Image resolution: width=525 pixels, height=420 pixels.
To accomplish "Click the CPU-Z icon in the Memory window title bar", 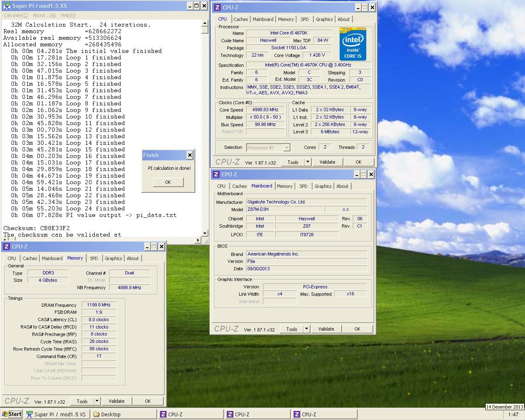I will tap(7, 247).
